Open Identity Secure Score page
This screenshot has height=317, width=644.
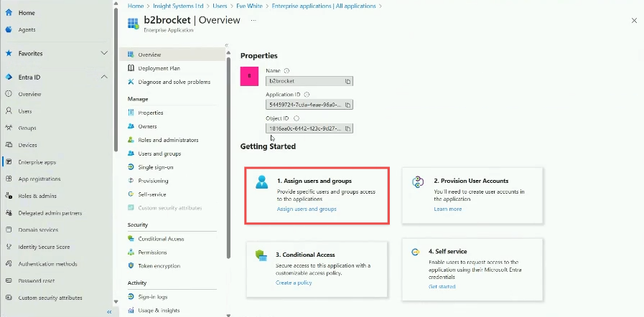coord(45,247)
